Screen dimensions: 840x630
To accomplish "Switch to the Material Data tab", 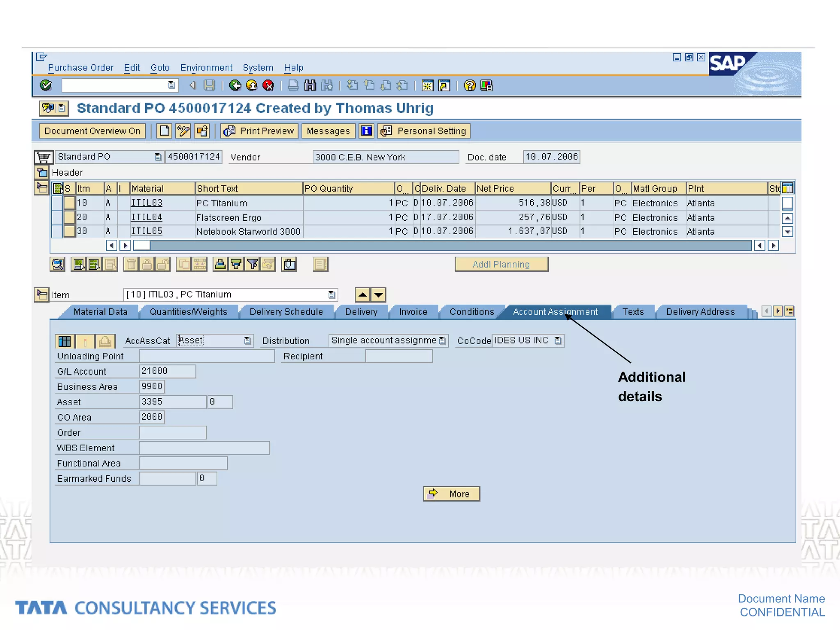I will [x=100, y=312].
